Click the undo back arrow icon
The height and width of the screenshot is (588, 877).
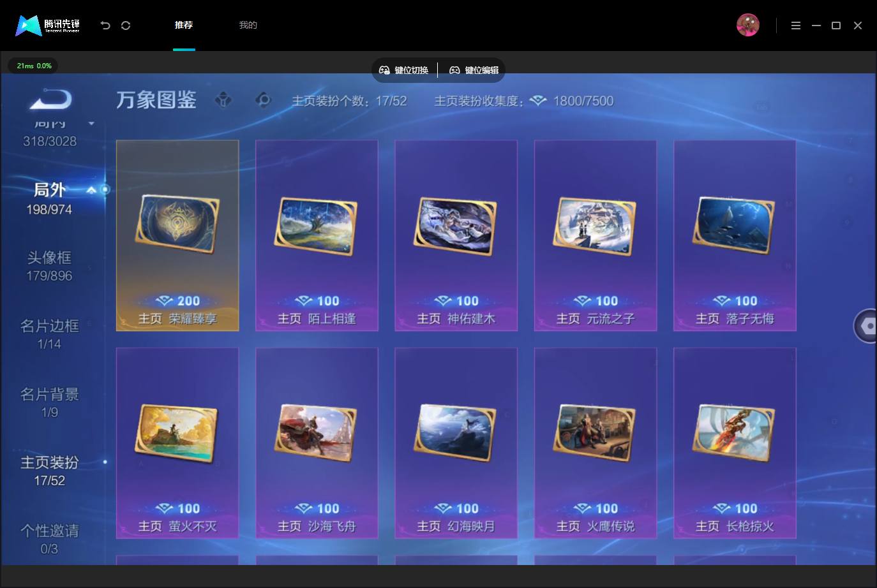click(105, 26)
